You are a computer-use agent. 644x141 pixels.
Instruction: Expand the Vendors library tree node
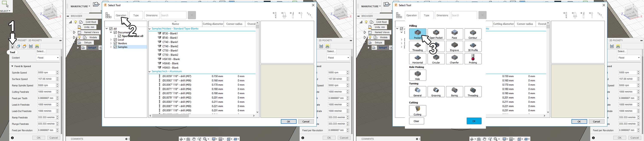click(x=111, y=43)
